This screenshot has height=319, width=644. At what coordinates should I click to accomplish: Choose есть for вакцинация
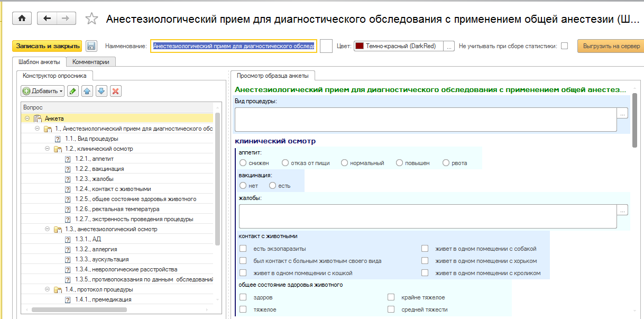[273, 186]
